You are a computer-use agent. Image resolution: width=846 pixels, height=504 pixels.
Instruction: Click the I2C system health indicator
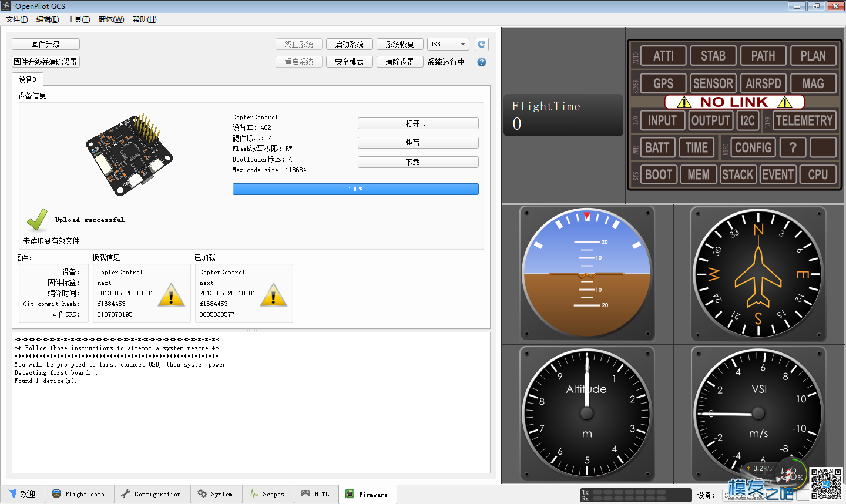tap(747, 120)
